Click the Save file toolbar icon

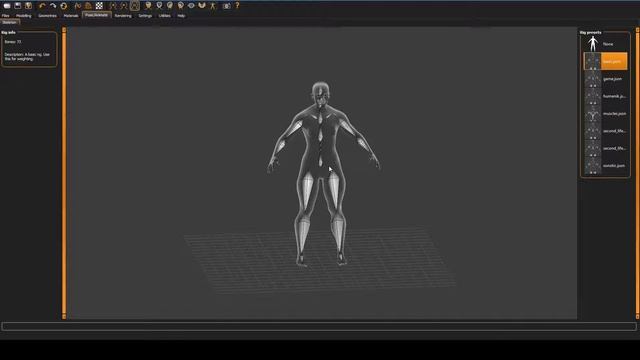point(18,6)
